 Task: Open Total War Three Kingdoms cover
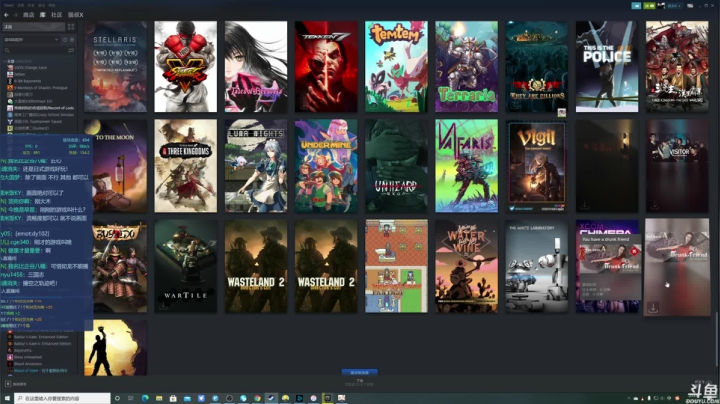click(x=186, y=166)
